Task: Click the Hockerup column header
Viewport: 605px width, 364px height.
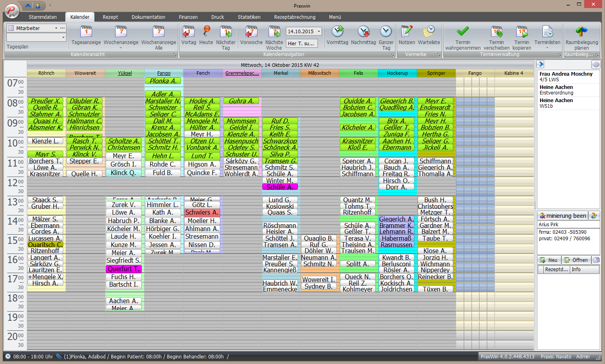Action: pos(397,73)
